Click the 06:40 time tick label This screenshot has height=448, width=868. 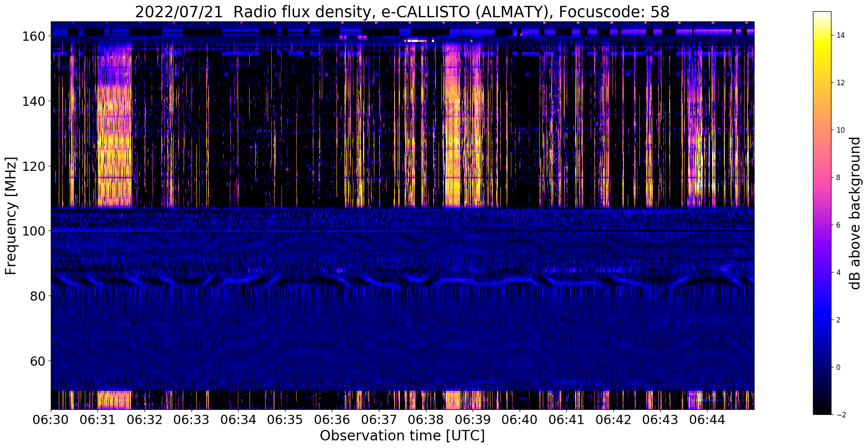point(520,419)
